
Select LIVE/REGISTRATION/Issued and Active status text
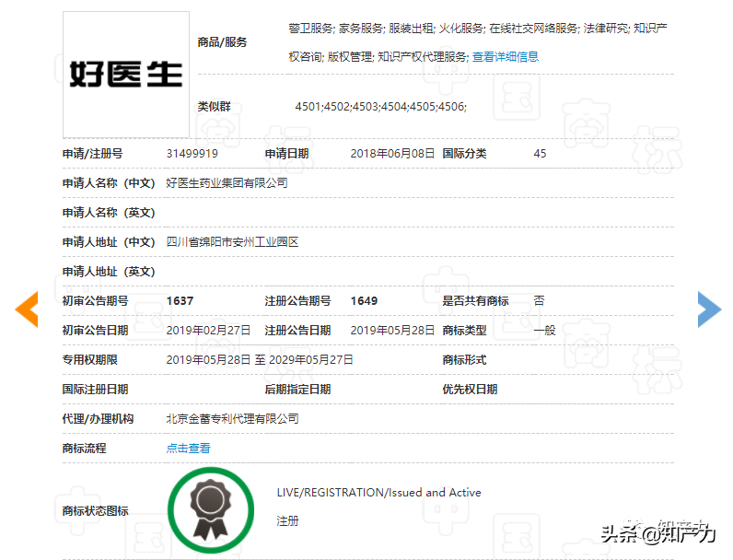coord(378,492)
